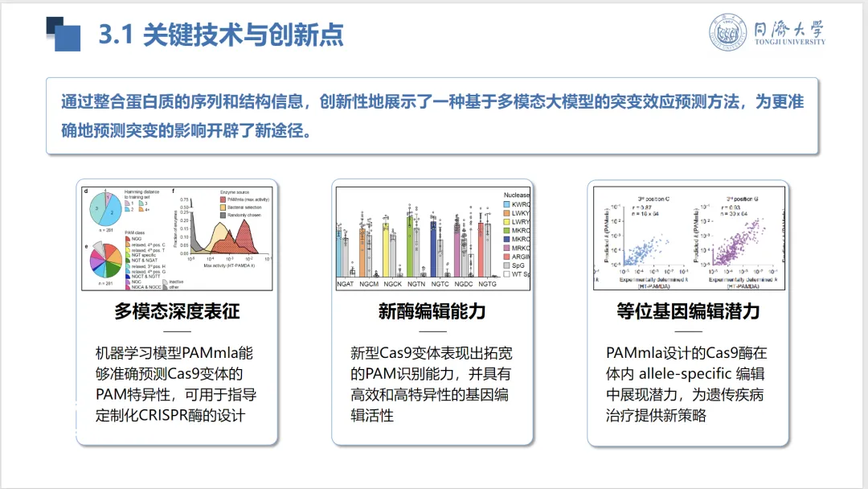Select the heading '等位基因编辑潜力'

[x=688, y=312]
